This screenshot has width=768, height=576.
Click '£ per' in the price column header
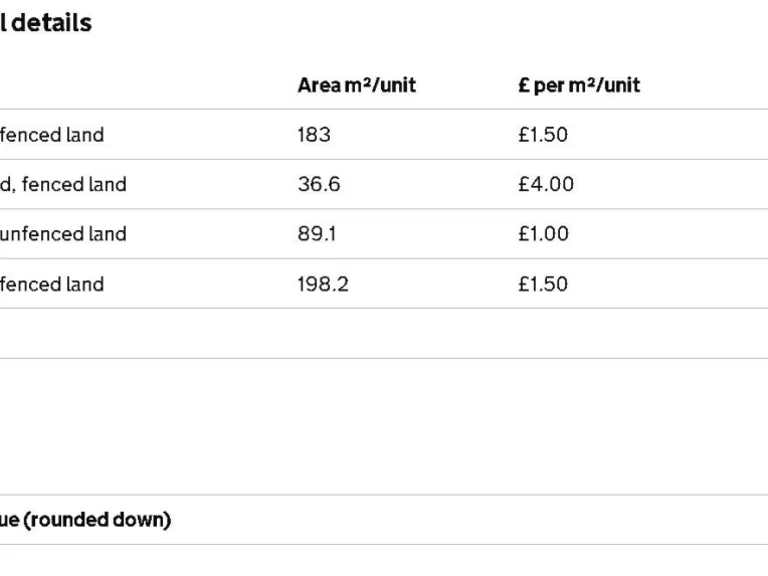pyautogui.click(x=541, y=85)
